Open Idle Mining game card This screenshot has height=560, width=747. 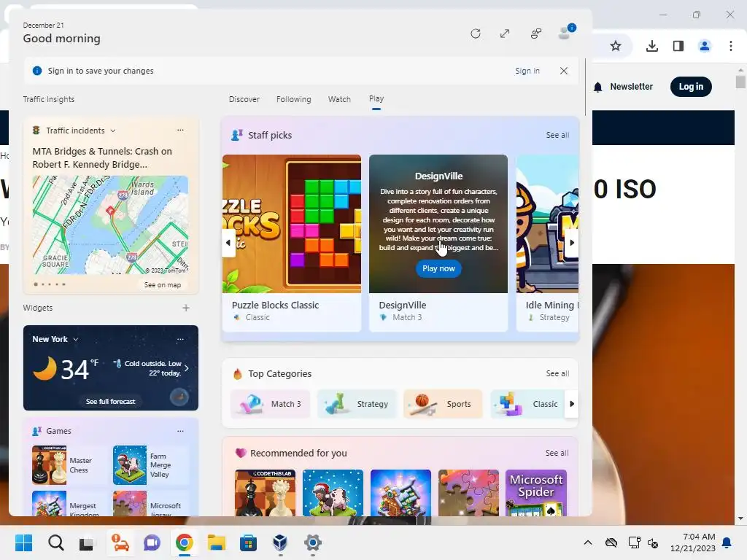coord(547,243)
